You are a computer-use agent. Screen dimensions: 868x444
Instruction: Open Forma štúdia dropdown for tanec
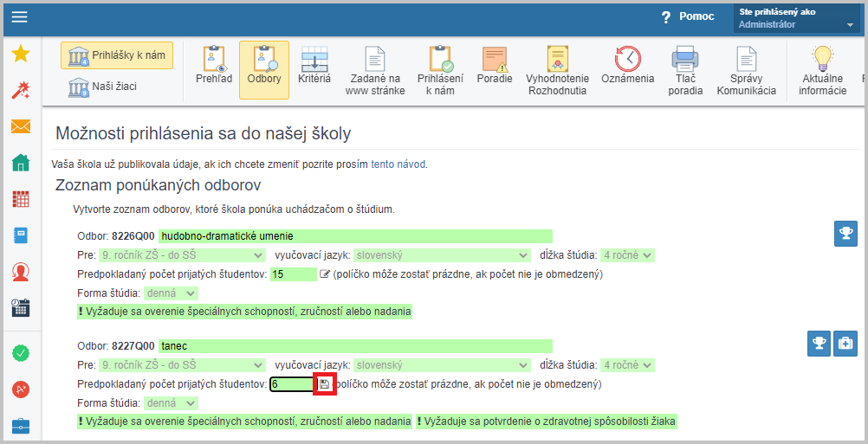click(x=171, y=403)
